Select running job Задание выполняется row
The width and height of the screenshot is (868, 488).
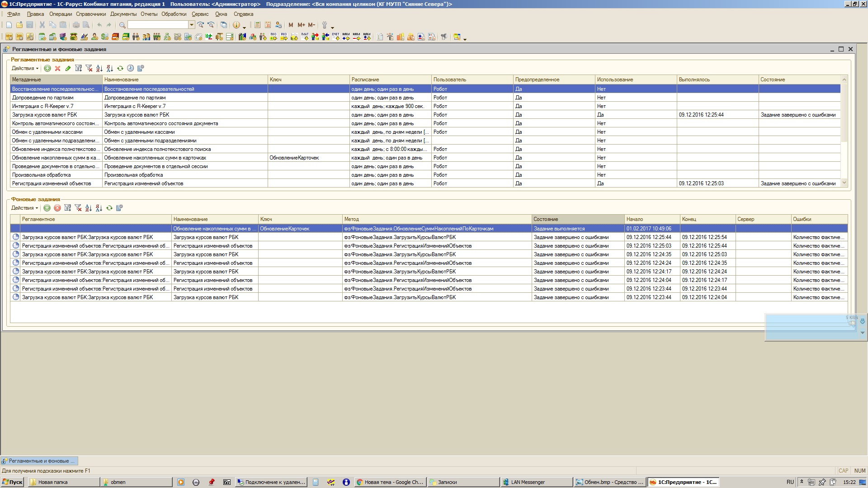(429, 229)
